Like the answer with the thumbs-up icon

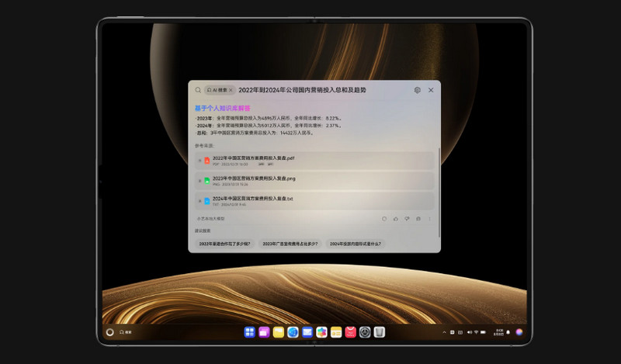pyautogui.click(x=396, y=219)
